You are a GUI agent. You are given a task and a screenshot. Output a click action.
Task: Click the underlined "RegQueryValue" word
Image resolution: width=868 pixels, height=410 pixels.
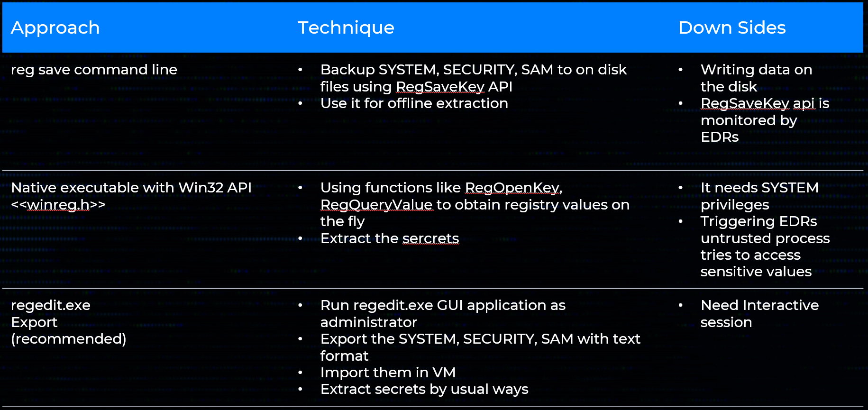[x=376, y=205]
